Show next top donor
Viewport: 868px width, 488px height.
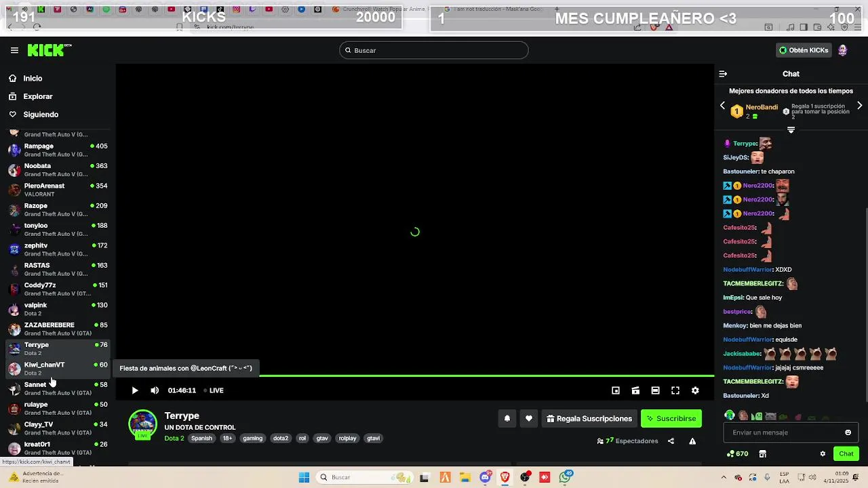860,106
